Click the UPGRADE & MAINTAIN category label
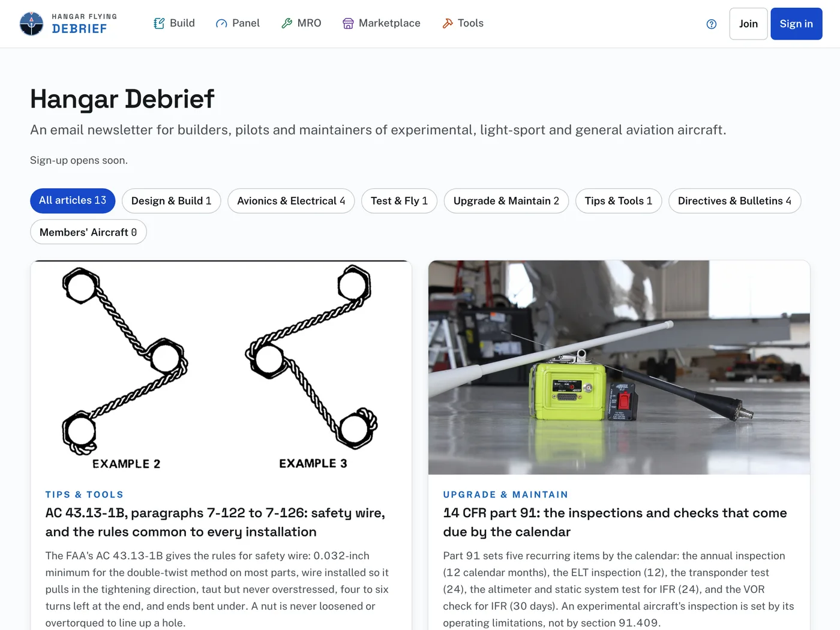 pyautogui.click(x=506, y=494)
